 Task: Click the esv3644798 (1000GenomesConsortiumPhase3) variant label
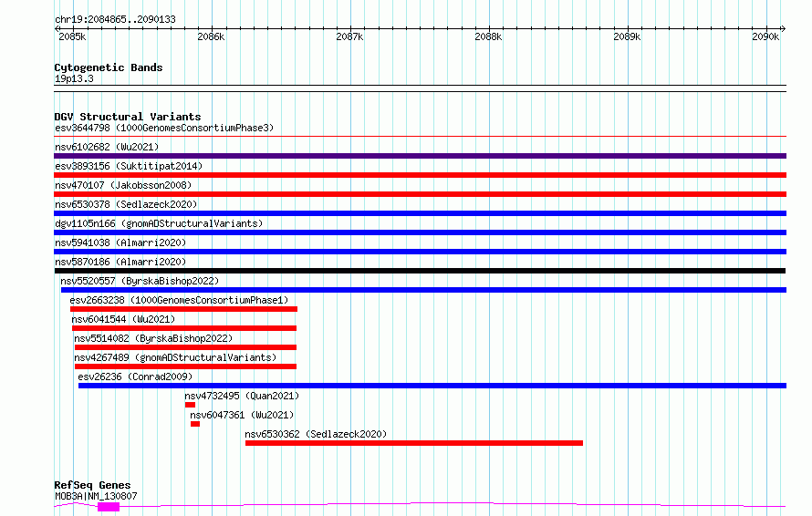(x=164, y=128)
